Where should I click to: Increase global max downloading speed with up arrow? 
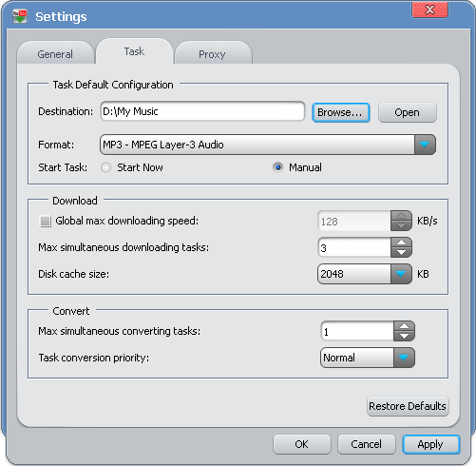click(x=401, y=216)
